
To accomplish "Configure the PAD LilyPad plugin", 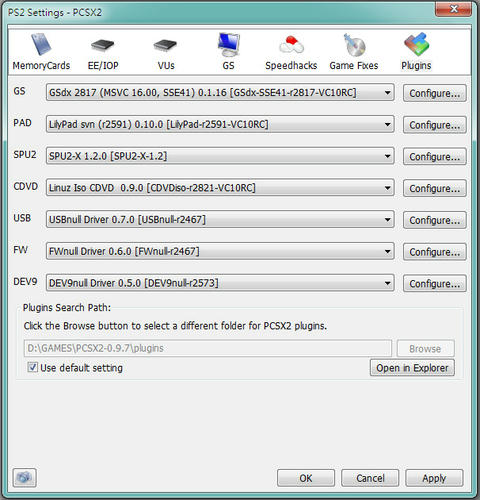I will (x=435, y=125).
